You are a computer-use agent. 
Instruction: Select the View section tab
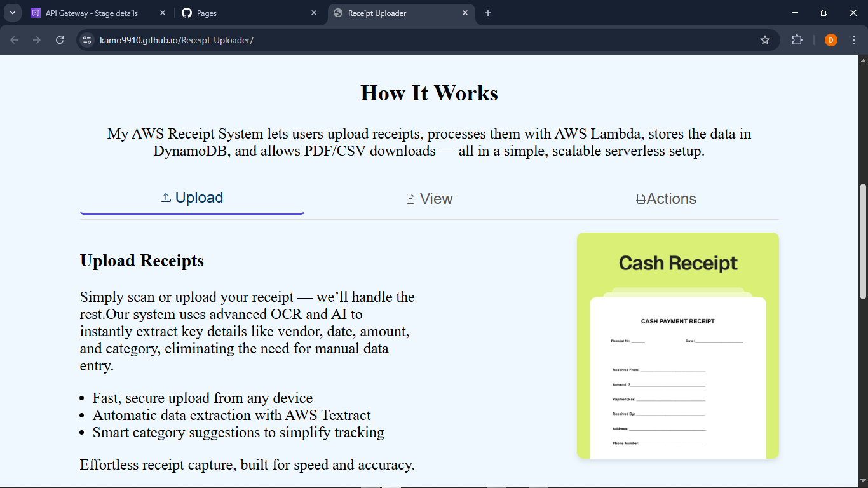[x=430, y=199]
